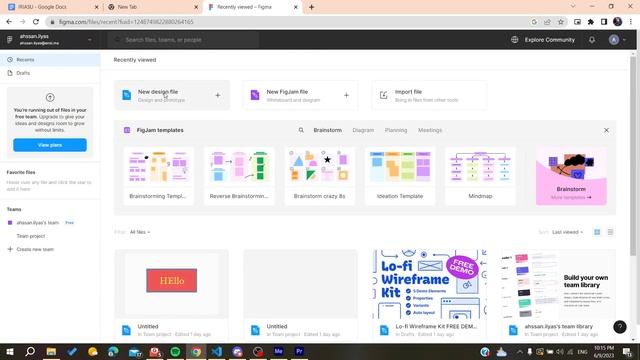Click the Explore Community globe icon

coord(515,40)
